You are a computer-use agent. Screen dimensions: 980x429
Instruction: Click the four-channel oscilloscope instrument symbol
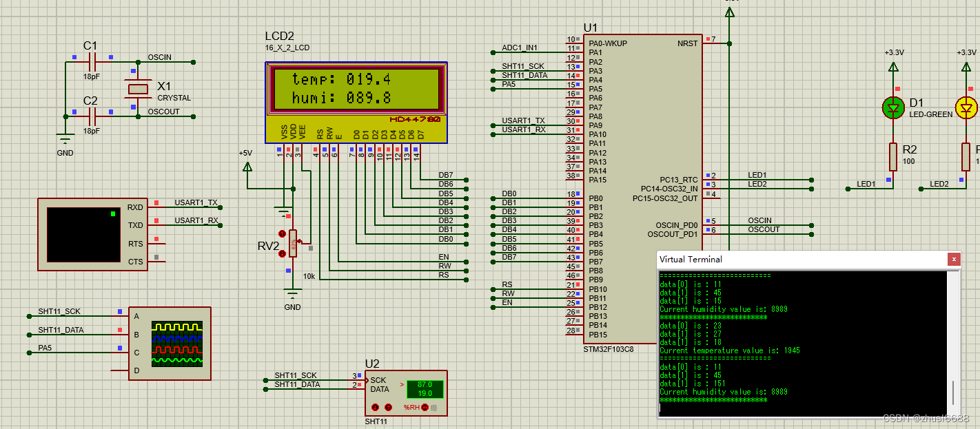coord(170,342)
